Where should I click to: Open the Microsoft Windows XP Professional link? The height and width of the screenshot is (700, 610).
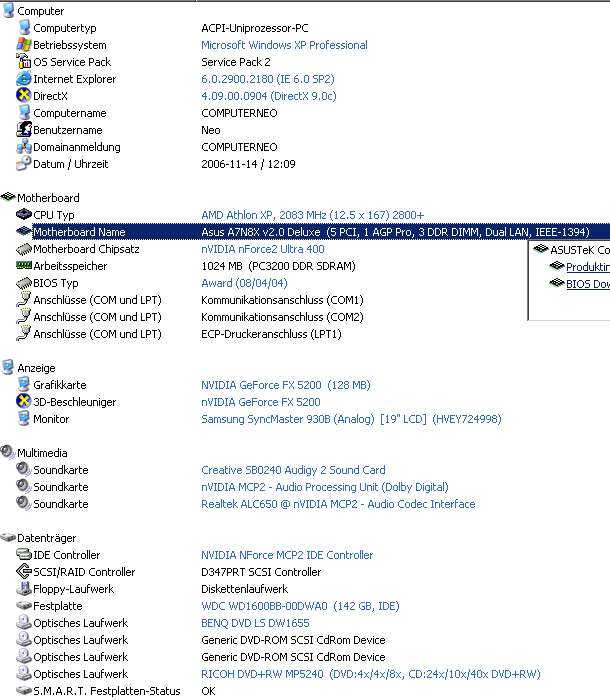point(284,45)
